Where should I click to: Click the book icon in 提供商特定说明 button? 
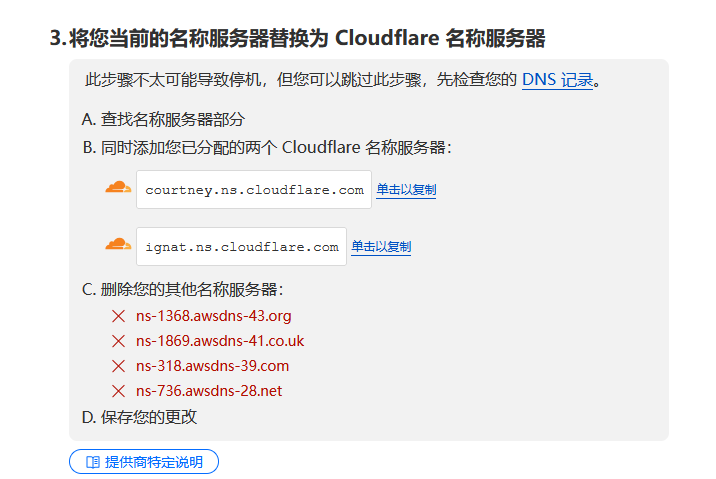pos(93,462)
